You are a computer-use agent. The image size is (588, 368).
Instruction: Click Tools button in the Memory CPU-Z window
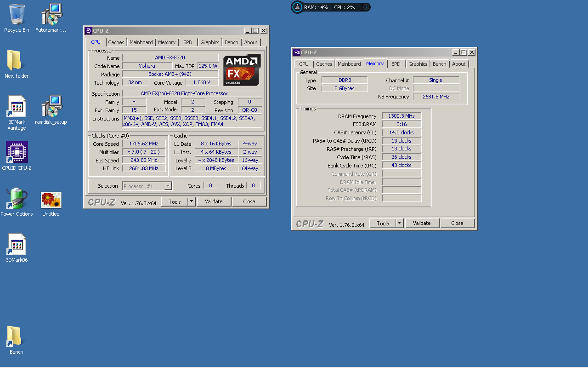point(383,223)
